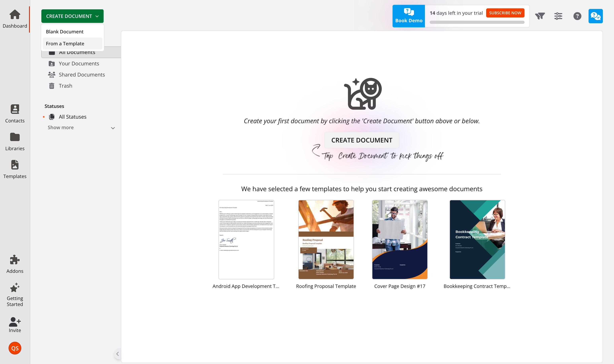The height and width of the screenshot is (364, 614).
Task: Open the Roofing Proposal Template thumbnail
Action: [326, 239]
